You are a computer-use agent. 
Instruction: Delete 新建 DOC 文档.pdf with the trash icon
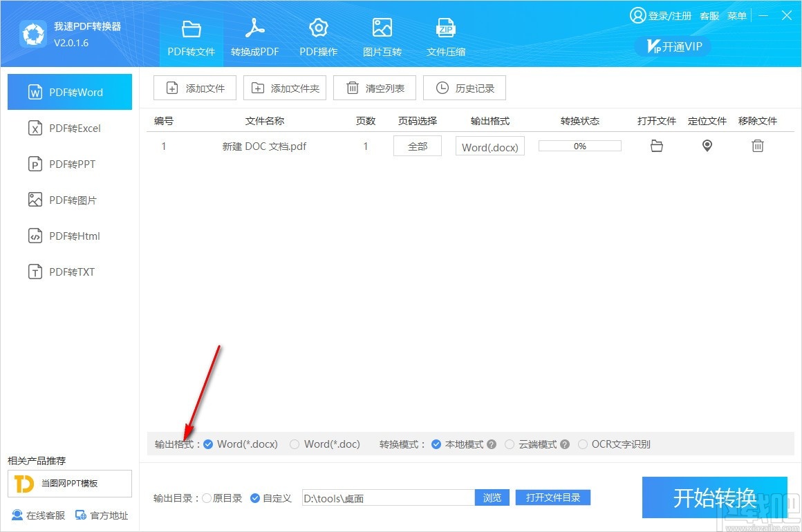[x=758, y=146]
